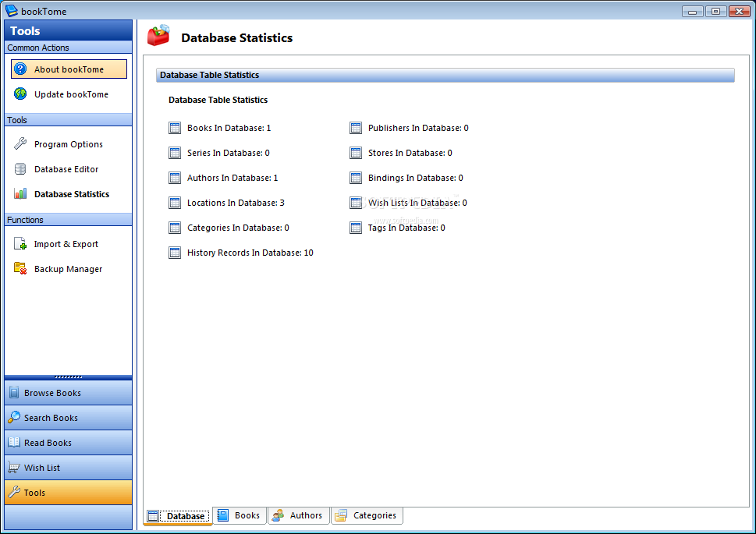The image size is (756, 534).
Task: Click the Search Books magnifier icon
Action: coord(15,417)
